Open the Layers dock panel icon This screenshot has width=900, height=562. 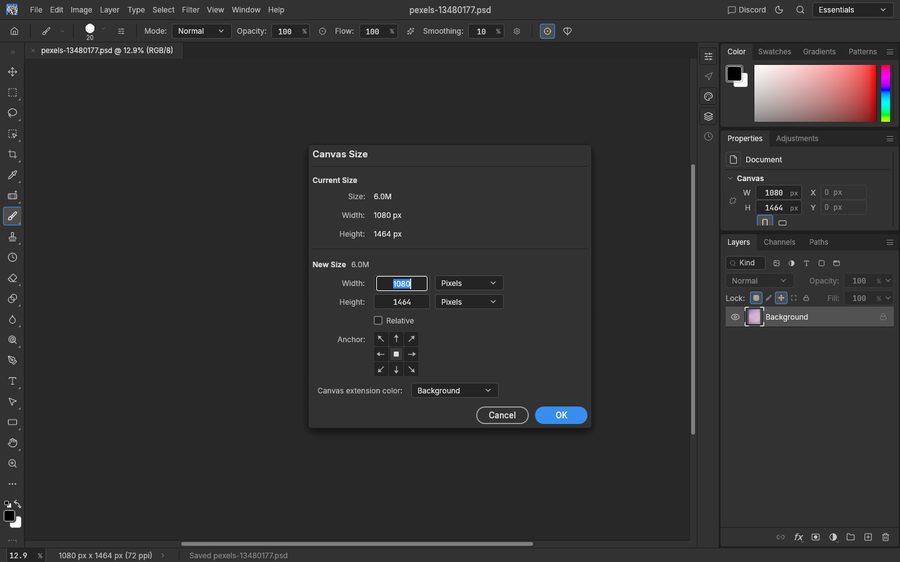tap(708, 117)
